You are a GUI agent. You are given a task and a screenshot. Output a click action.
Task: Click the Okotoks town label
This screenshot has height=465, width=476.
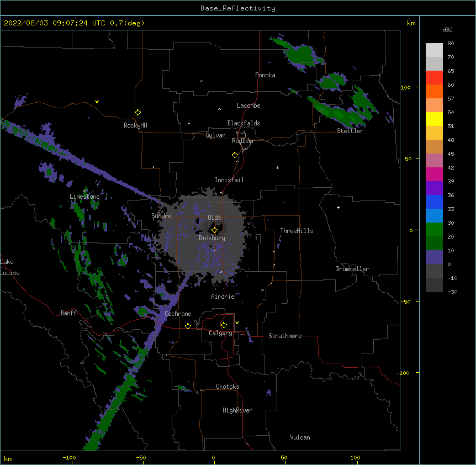(x=228, y=387)
